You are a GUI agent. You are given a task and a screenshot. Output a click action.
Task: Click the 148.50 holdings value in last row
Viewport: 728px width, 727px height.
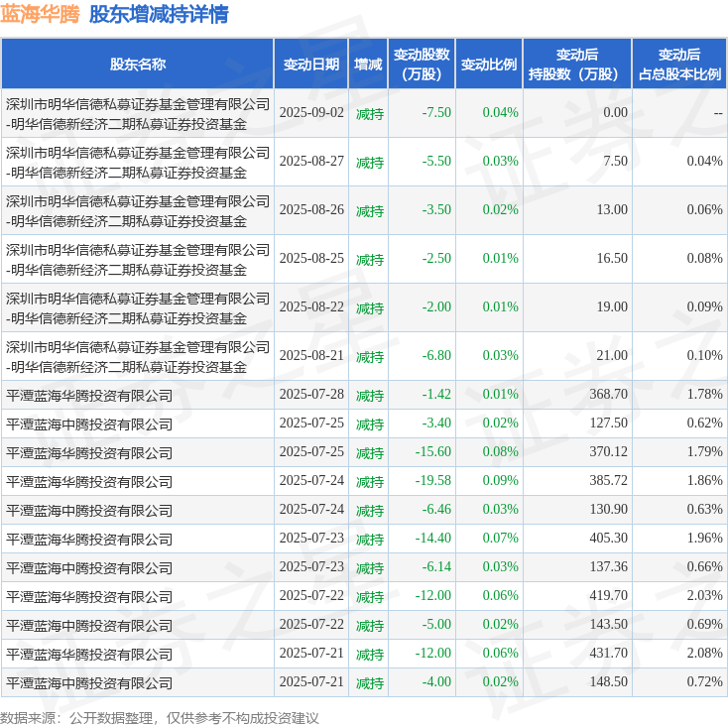click(x=608, y=682)
